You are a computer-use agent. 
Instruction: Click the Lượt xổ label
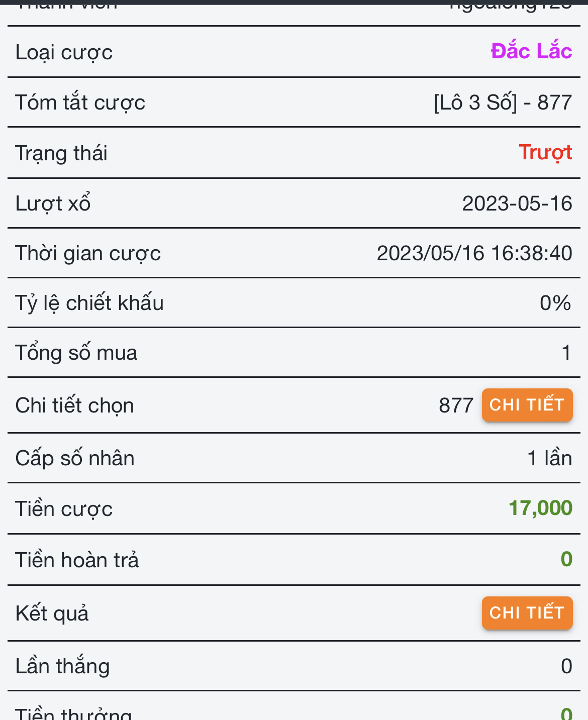click(53, 203)
